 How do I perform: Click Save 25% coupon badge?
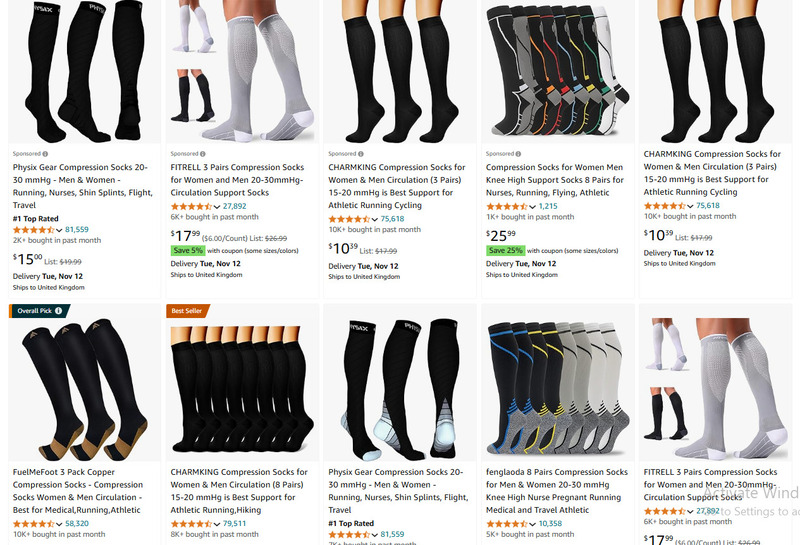coord(505,251)
